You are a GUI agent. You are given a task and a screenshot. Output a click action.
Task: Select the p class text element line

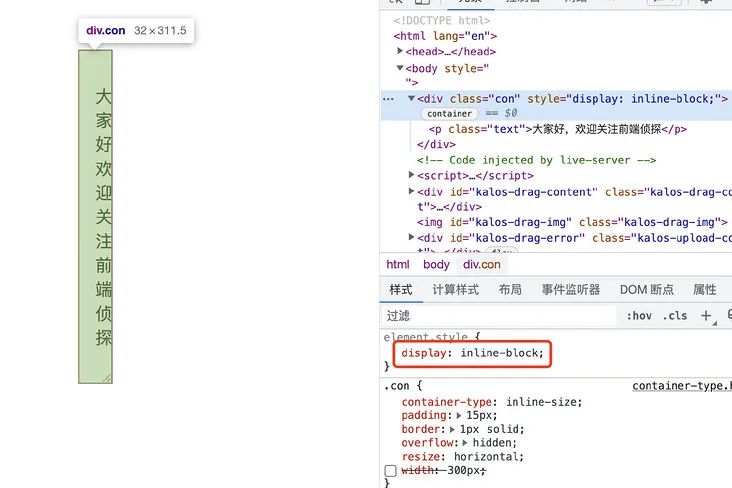(x=558, y=129)
